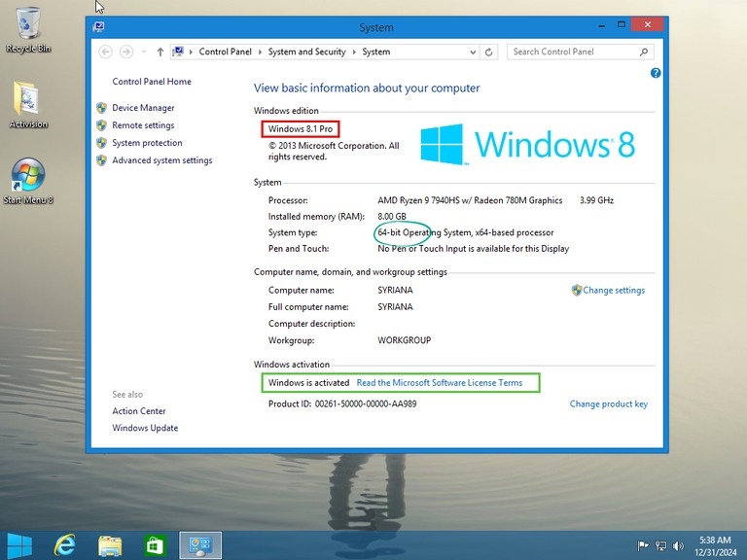Click the AMD Ryzen 9 7940HS processor value
This screenshot has width=747, height=560.
click(470, 200)
